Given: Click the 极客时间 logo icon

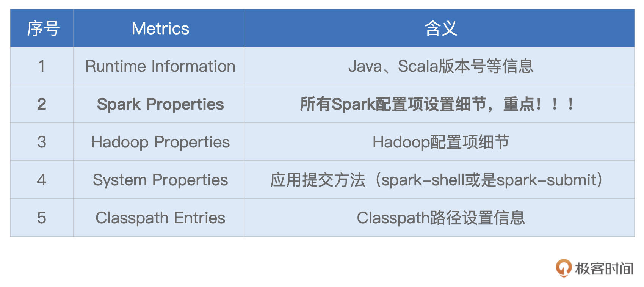Looking at the screenshot, I should pos(563,268).
